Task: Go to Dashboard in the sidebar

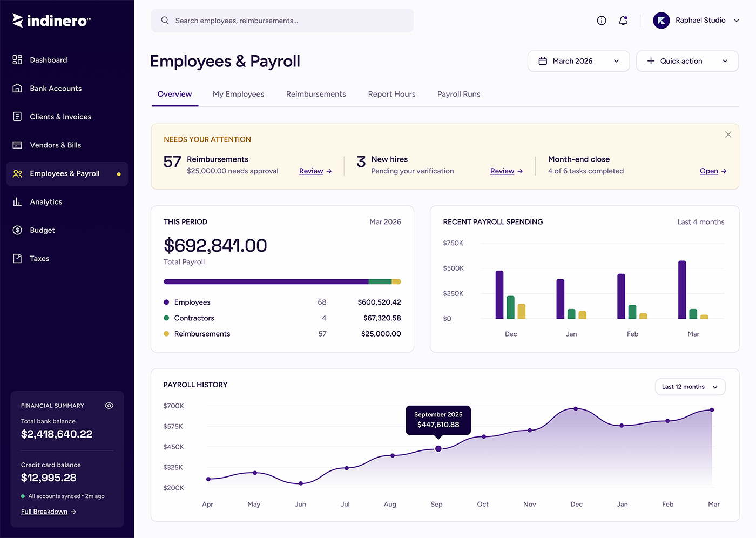Action: pyautogui.click(x=67, y=60)
